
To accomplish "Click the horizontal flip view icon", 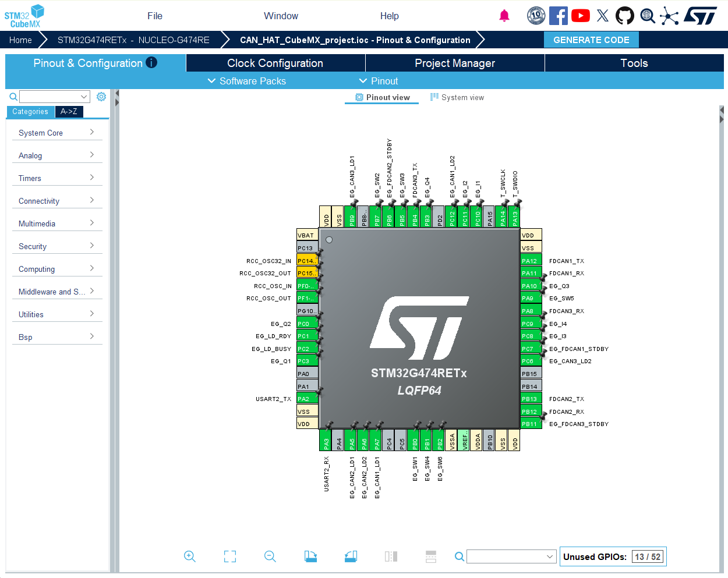I will (391, 556).
